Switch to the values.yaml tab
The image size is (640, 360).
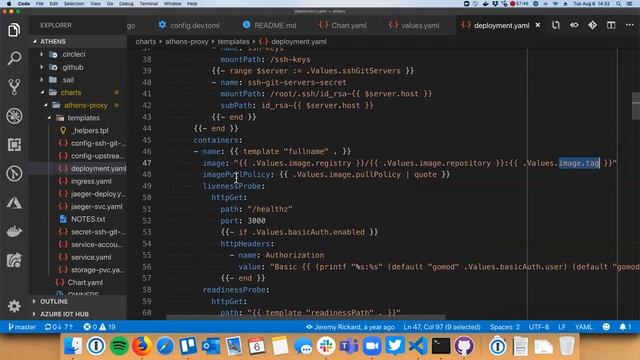point(414,25)
